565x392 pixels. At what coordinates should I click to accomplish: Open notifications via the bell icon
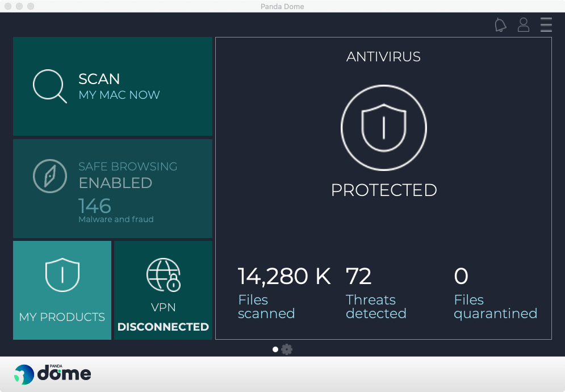click(500, 25)
